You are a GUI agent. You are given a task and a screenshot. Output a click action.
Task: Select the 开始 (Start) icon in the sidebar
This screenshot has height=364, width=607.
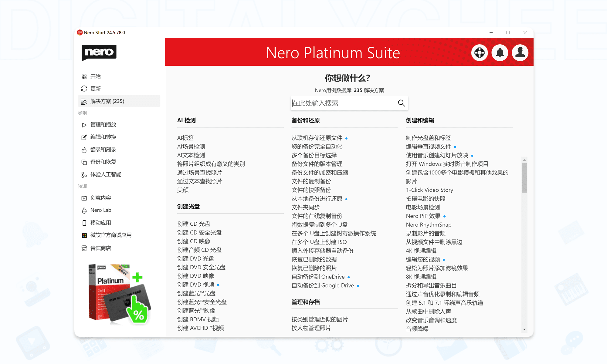point(84,76)
